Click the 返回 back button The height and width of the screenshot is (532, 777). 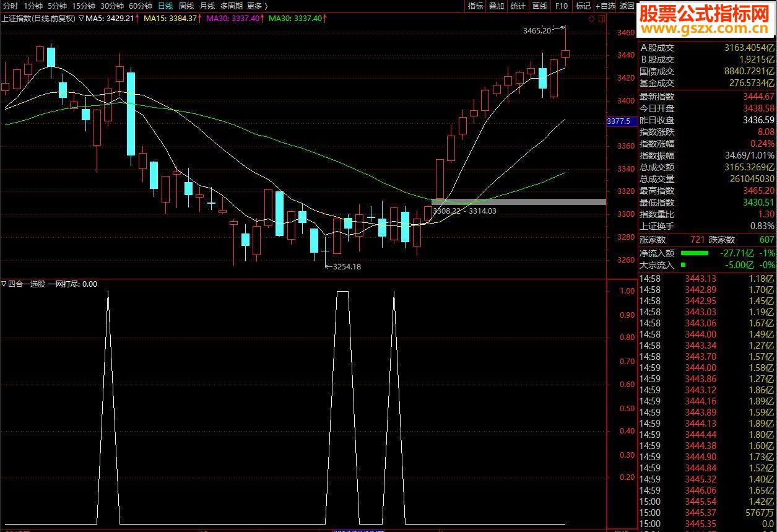(x=627, y=6)
